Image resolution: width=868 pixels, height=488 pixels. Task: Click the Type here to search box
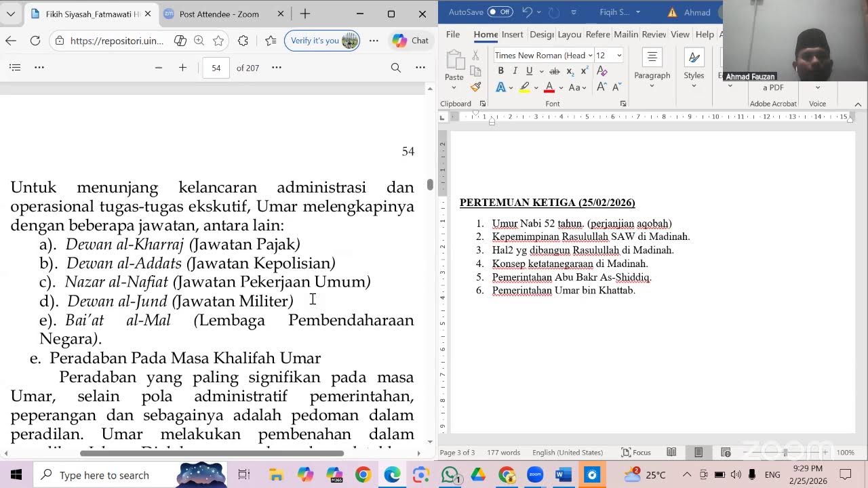(x=129, y=474)
